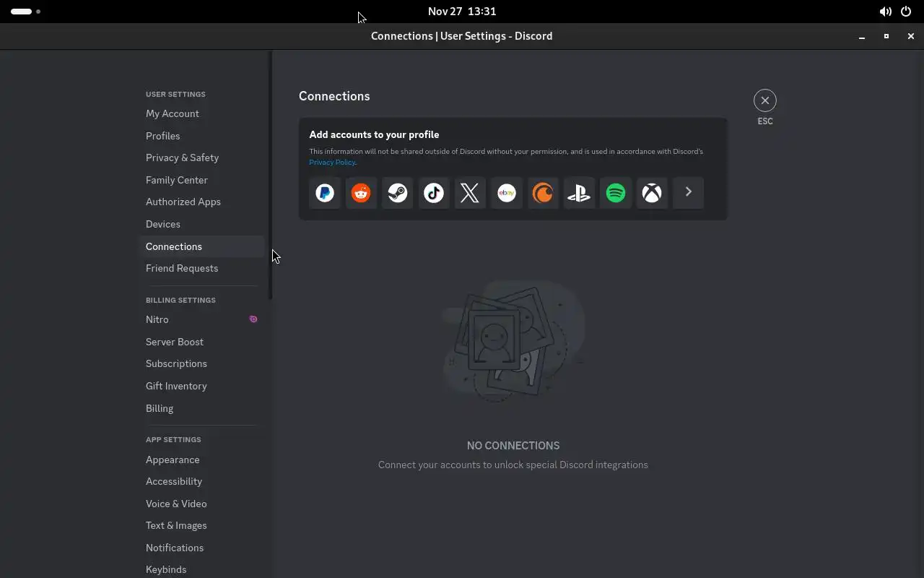Click the 'NO CONNECTIONS' text
Viewport: 924px width, 578px height.
point(513,446)
